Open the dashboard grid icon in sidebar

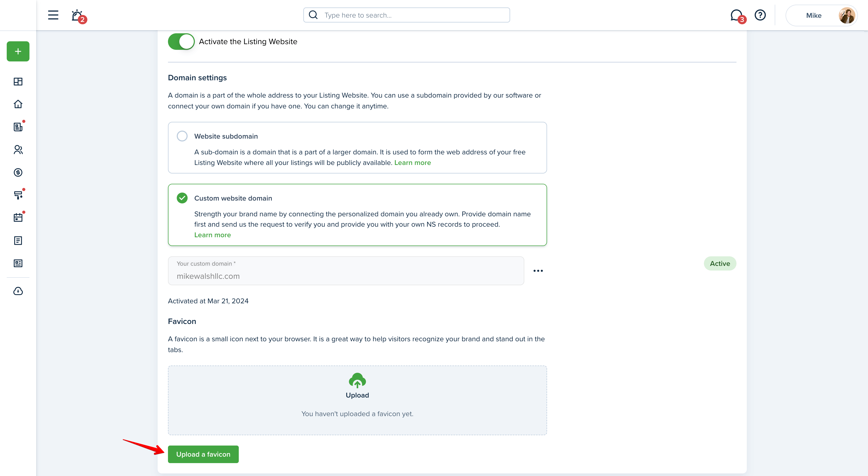click(18, 82)
